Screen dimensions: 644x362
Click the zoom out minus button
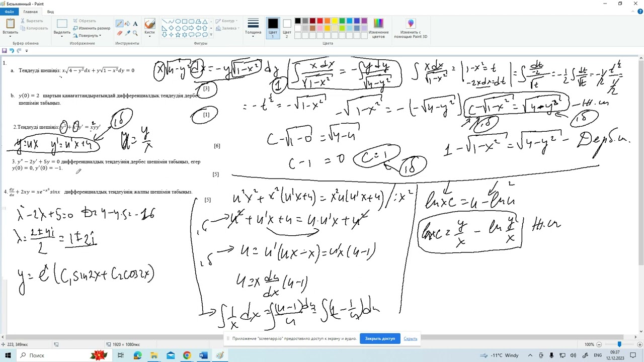click(x=599, y=344)
